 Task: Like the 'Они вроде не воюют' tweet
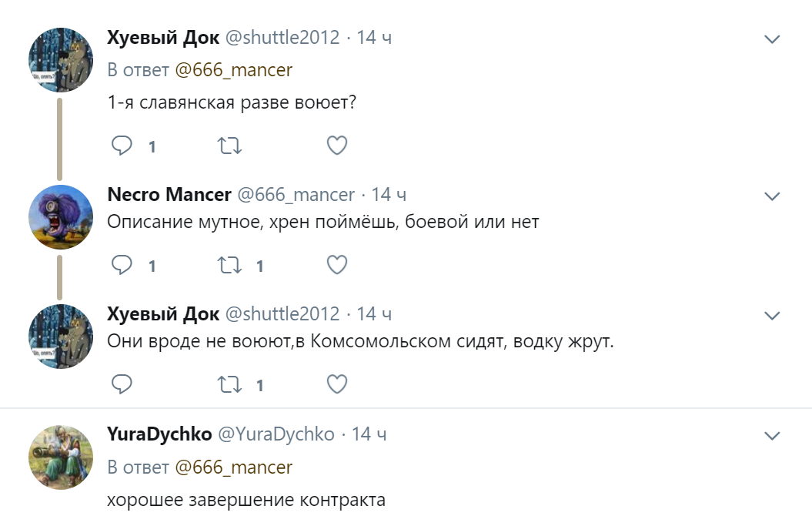pos(337,384)
